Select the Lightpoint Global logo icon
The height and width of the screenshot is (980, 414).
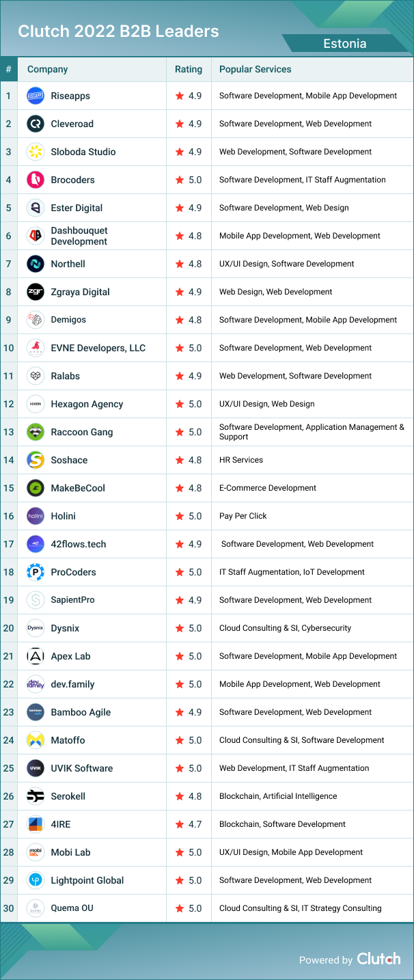(x=36, y=880)
